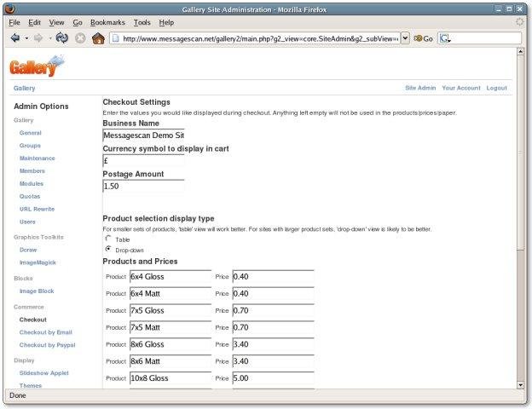Open the ImageMagick toolkit settings

pyautogui.click(x=38, y=262)
